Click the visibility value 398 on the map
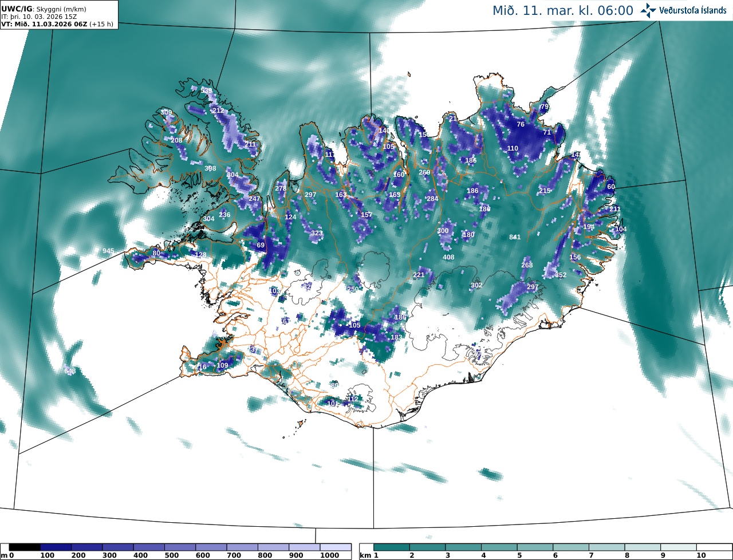The width and height of the screenshot is (733, 560). coord(210,168)
